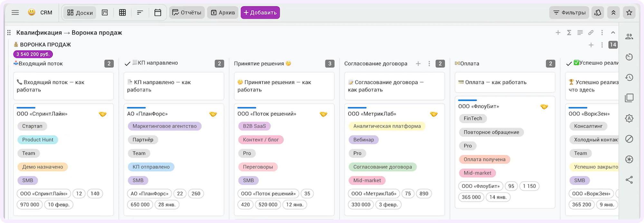
Task: Click the Принятие решения column header
Action: click(x=262, y=64)
